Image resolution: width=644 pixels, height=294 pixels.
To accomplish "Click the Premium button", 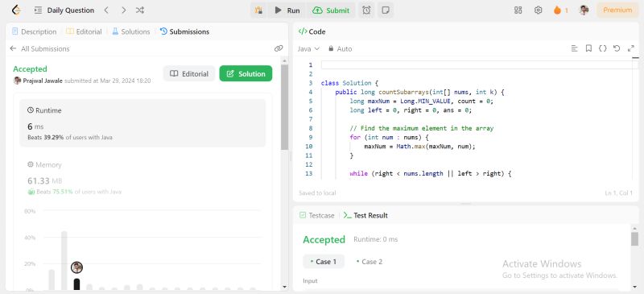I will (617, 10).
